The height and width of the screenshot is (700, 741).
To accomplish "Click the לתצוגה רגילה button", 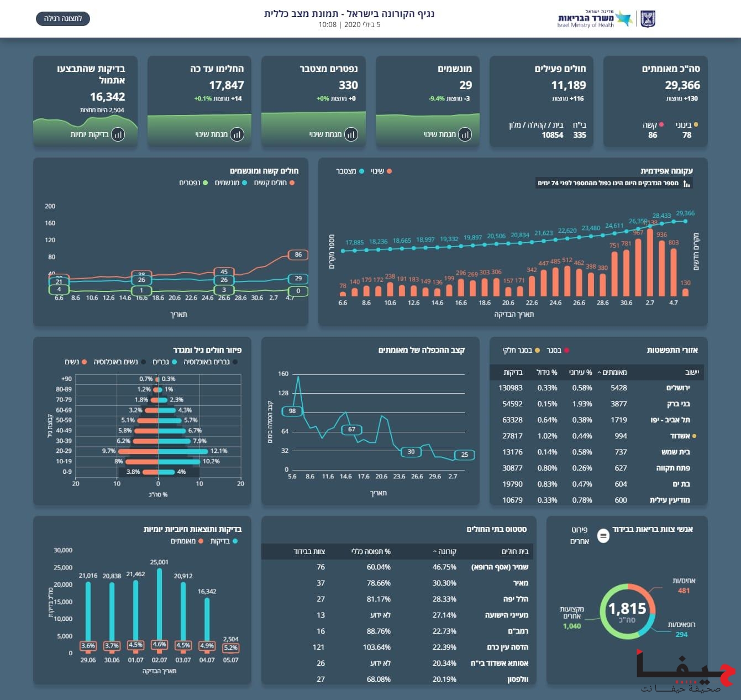I will (63, 19).
